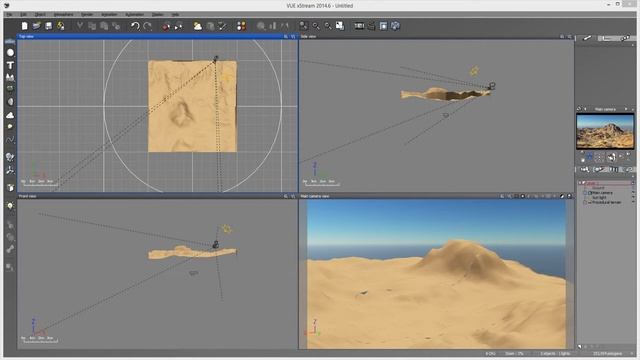The width and height of the screenshot is (640, 360).
Task: Select the Sphere primitive tool
Action: click(x=10, y=52)
